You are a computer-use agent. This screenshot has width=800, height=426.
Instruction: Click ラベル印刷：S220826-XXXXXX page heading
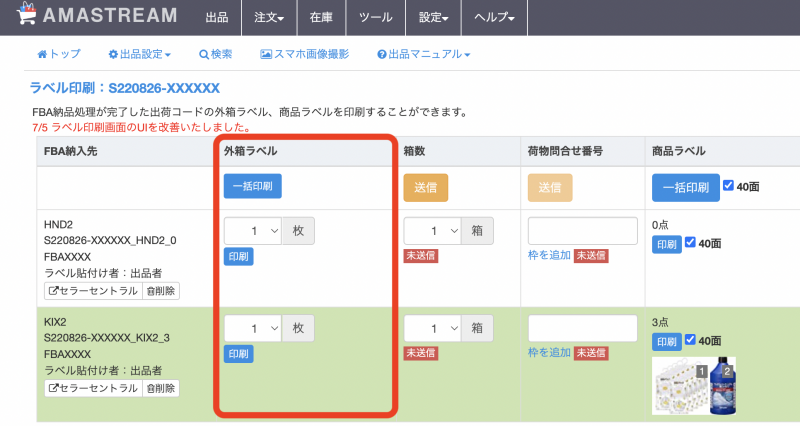(125, 88)
